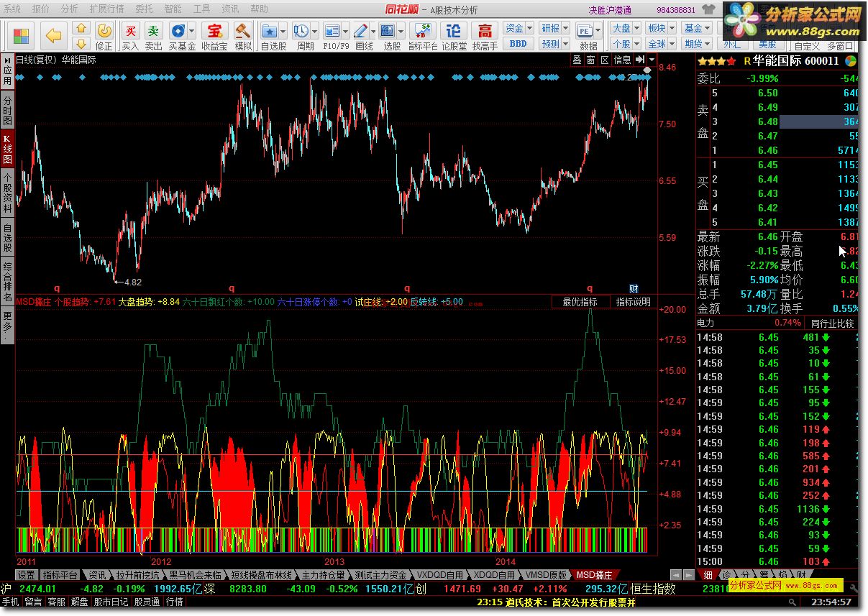Open the 报价 menu
Image resolution: width=868 pixels, height=616 pixels.
[x=41, y=9]
